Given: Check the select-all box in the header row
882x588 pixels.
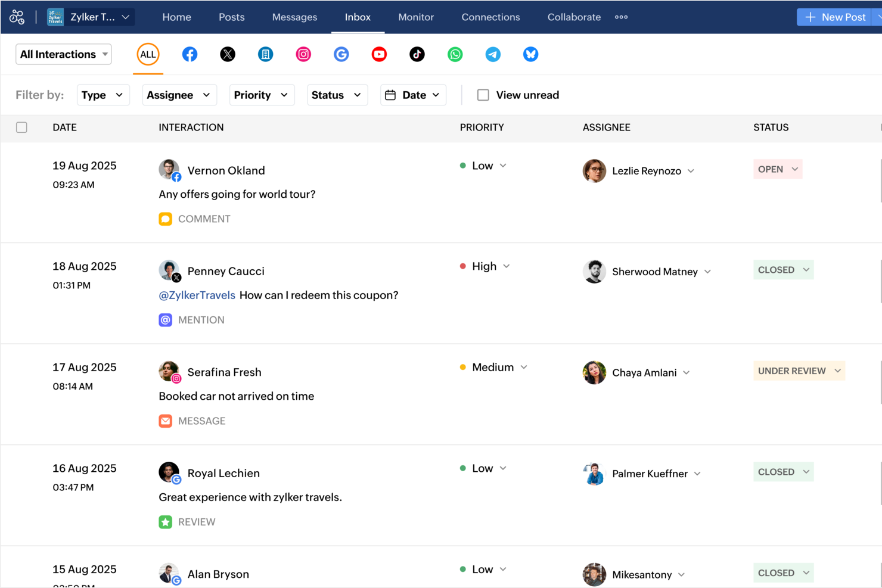Looking at the screenshot, I should [21, 127].
